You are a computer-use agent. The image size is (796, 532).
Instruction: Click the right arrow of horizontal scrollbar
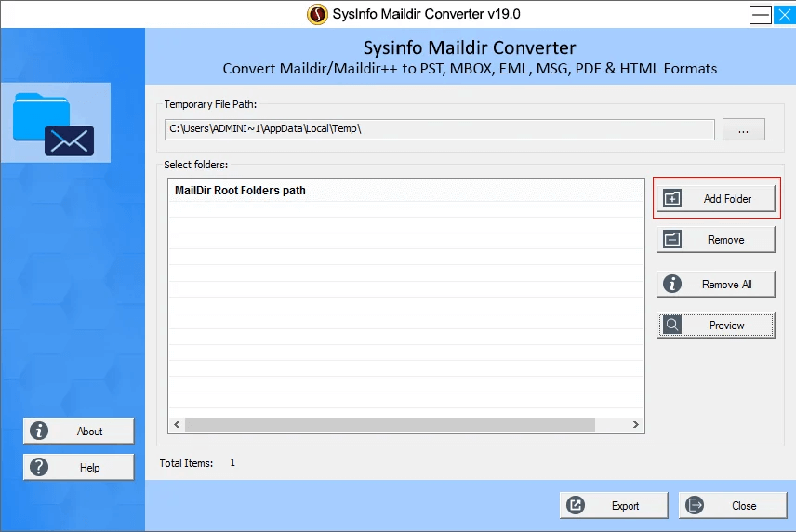pyautogui.click(x=635, y=424)
